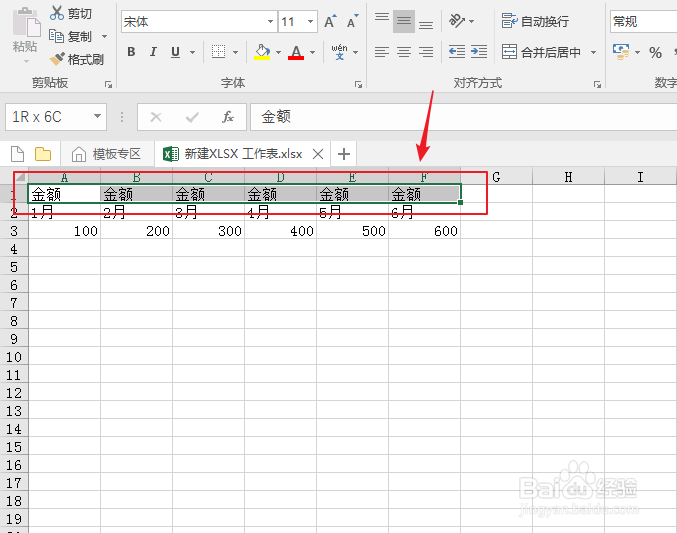Click the Cut scissors icon
The image size is (677, 533).
point(57,13)
